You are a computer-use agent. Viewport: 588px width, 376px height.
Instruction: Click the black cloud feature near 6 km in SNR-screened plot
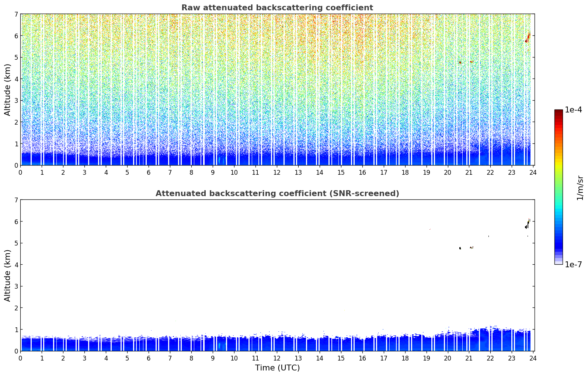[x=528, y=224]
